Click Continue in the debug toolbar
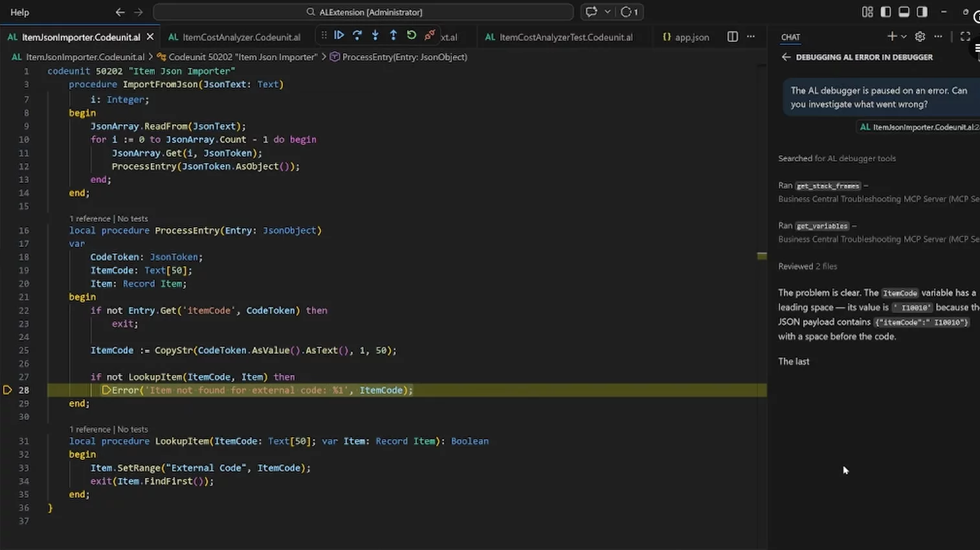The image size is (980, 550). pos(339,36)
